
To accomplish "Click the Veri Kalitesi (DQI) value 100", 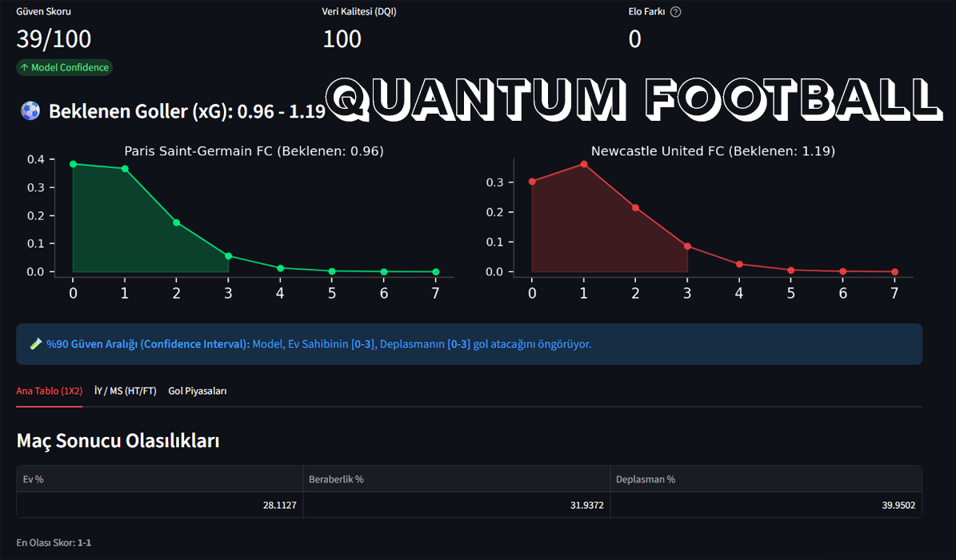I will [342, 38].
